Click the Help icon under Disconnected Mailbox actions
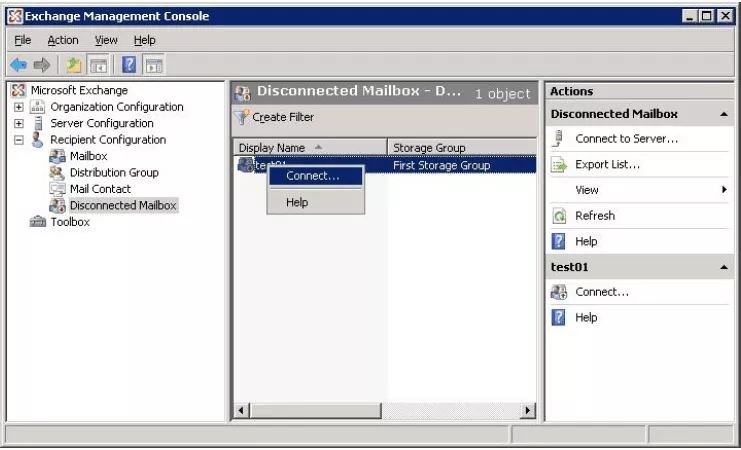The width and height of the screenshot is (741, 450). tap(559, 242)
